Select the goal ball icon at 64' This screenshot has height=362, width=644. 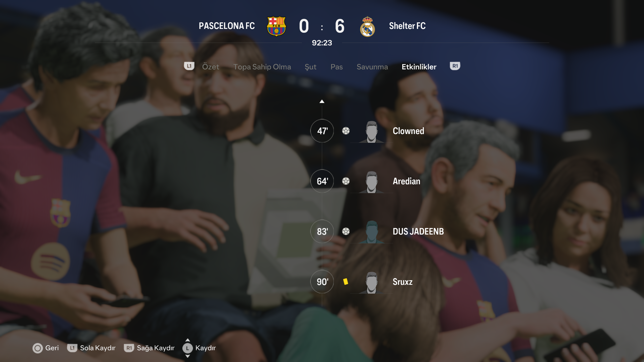pyautogui.click(x=346, y=181)
